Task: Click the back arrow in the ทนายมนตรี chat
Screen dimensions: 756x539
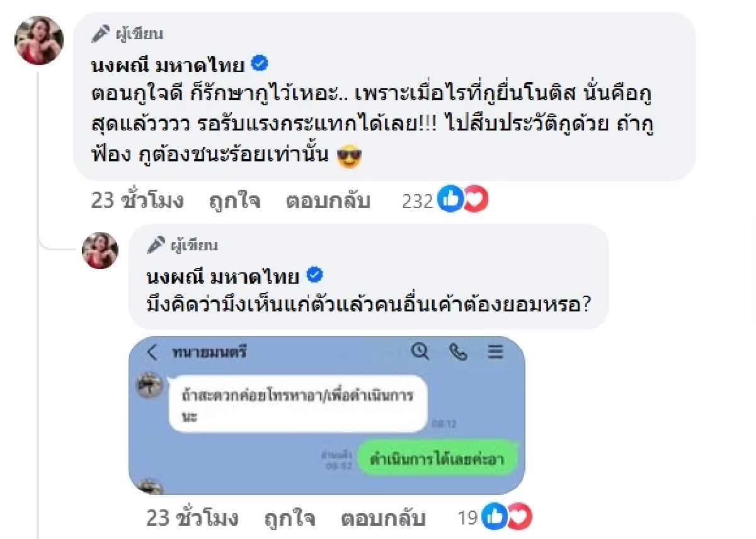Action: [152, 353]
